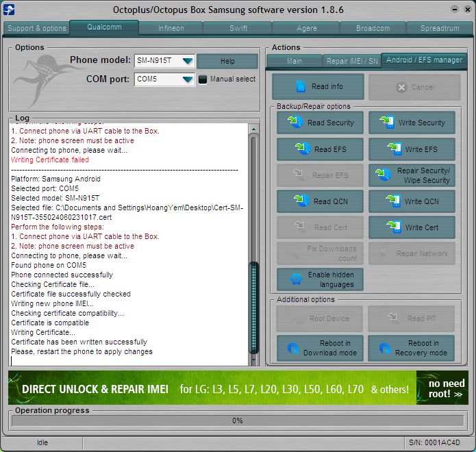The width and height of the screenshot is (476, 452).
Task: Open the Swift platform tab
Action: 238,28
